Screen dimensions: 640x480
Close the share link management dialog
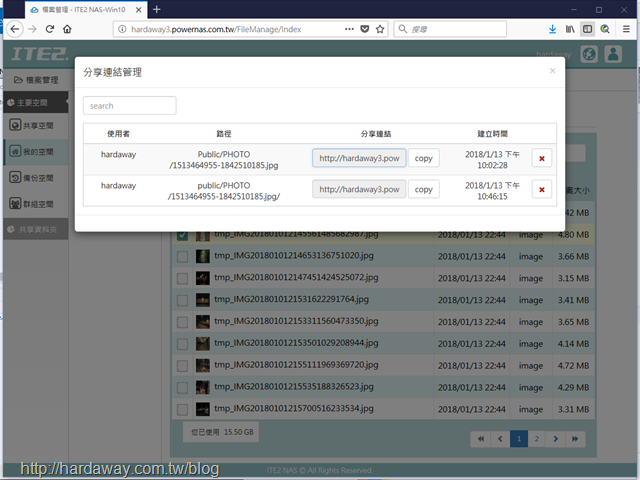(552, 71)
